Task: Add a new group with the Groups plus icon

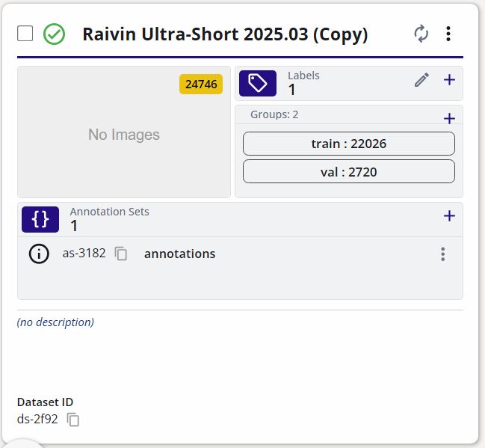Action: click(x=449, y=118)
